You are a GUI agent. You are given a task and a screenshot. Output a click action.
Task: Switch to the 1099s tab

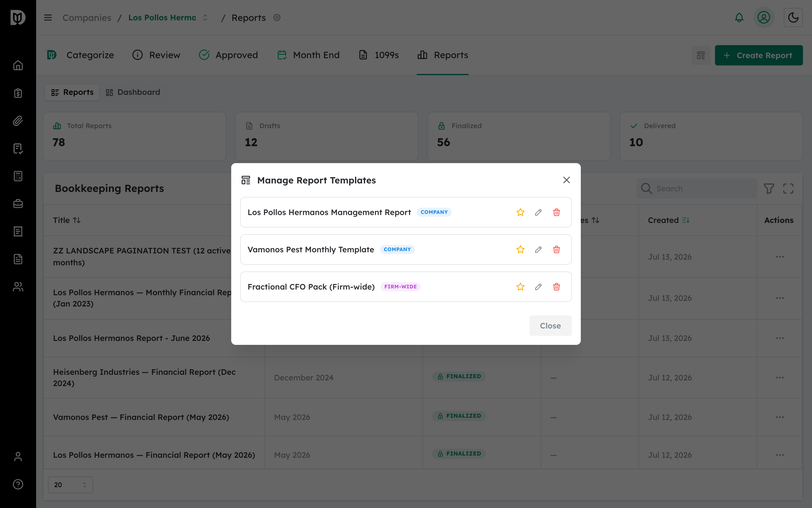point(379,55)
